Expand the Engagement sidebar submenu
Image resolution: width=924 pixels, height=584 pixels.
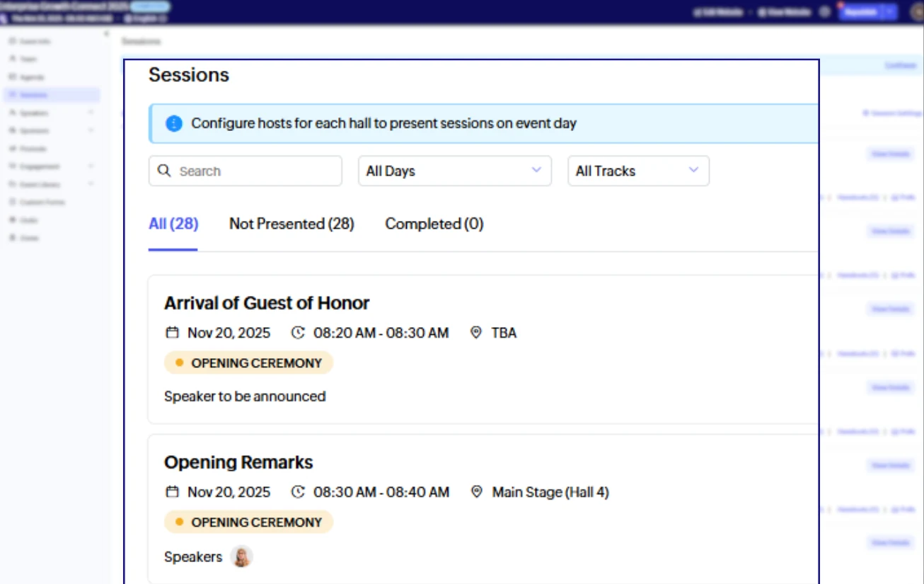[x=91, y=166]
